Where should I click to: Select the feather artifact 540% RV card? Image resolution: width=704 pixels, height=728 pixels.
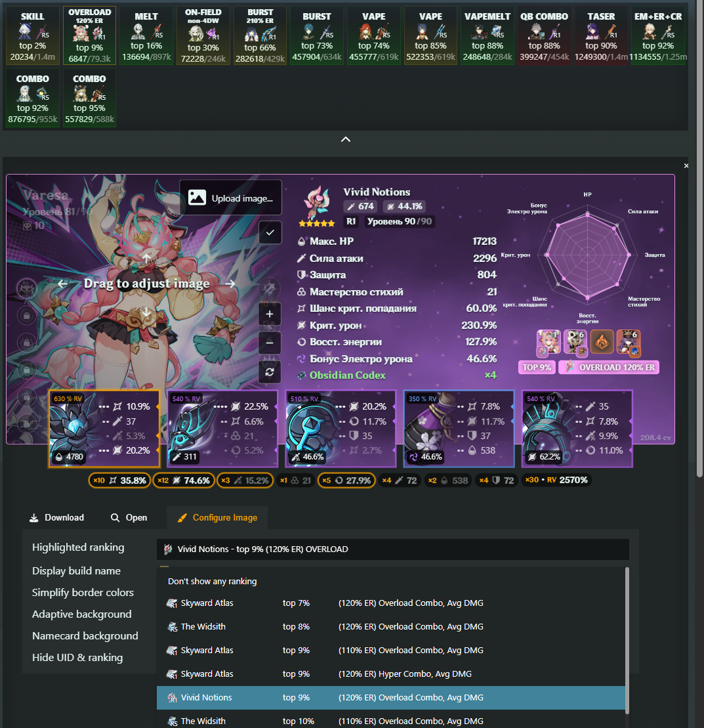222,428
